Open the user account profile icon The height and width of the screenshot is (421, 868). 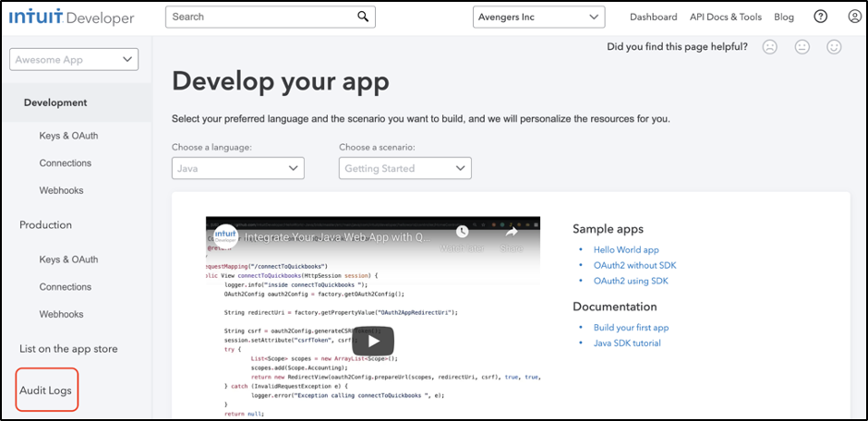click(x=855, y=17)
